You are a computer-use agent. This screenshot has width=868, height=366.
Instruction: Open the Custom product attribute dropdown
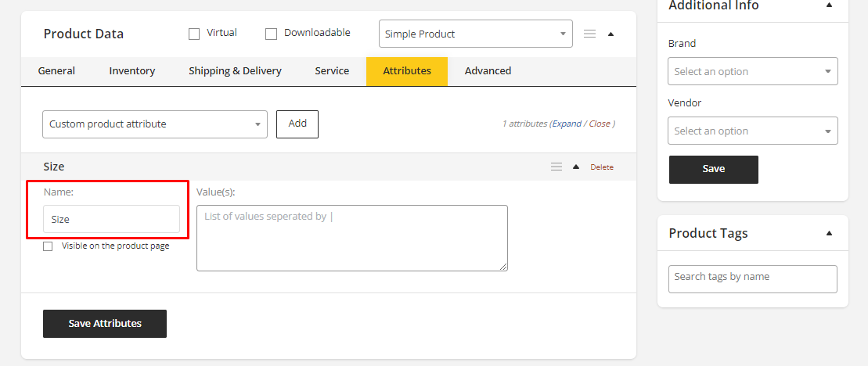click(154, 124)
